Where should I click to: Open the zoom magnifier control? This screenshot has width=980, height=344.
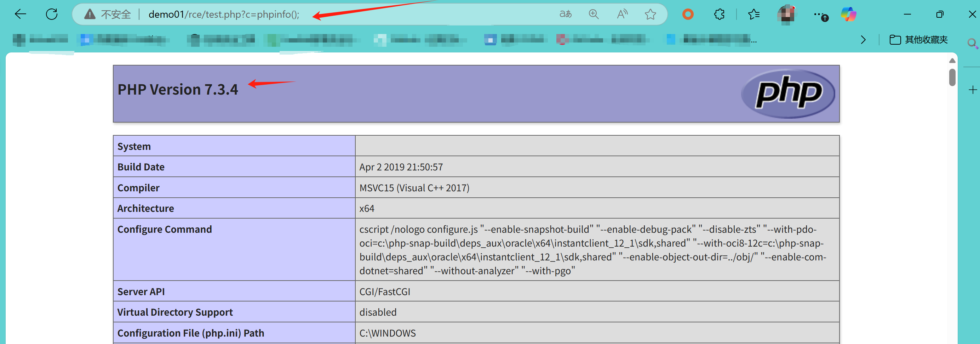coord(594,15)
